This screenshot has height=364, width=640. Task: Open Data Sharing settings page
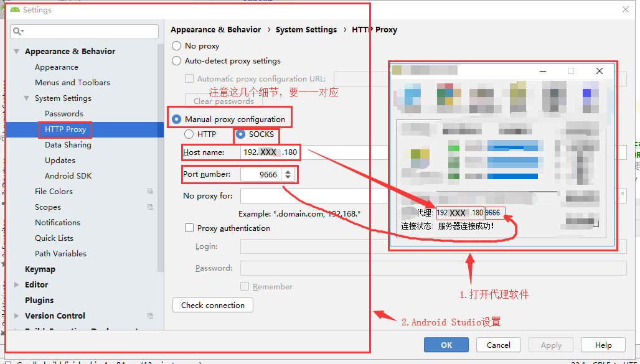pos(68,144)
